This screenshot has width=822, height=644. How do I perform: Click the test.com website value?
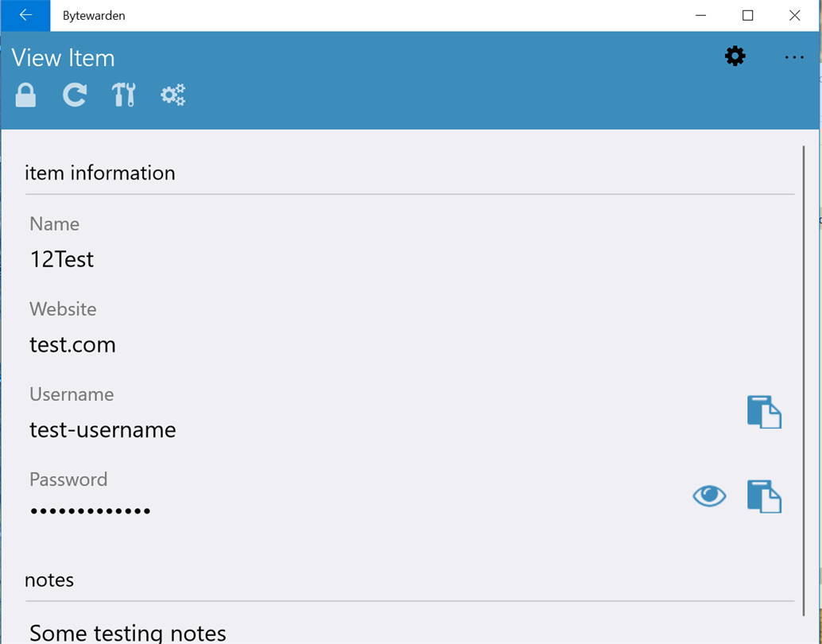[x=72, y=344]
